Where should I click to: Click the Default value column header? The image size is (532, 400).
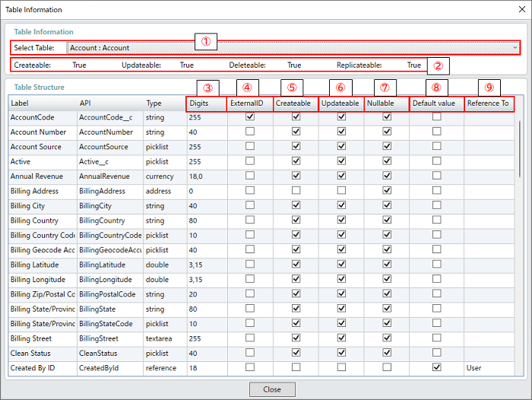click(x=437, y=103)
